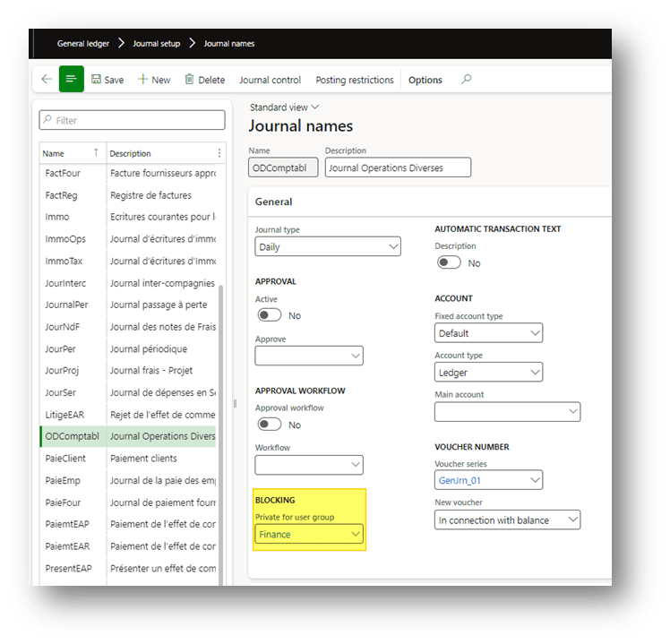Image resolution: width=670 pixels, height=644 pixels.
Task: Open grid column options (three dots)
Action: [219, 153]
